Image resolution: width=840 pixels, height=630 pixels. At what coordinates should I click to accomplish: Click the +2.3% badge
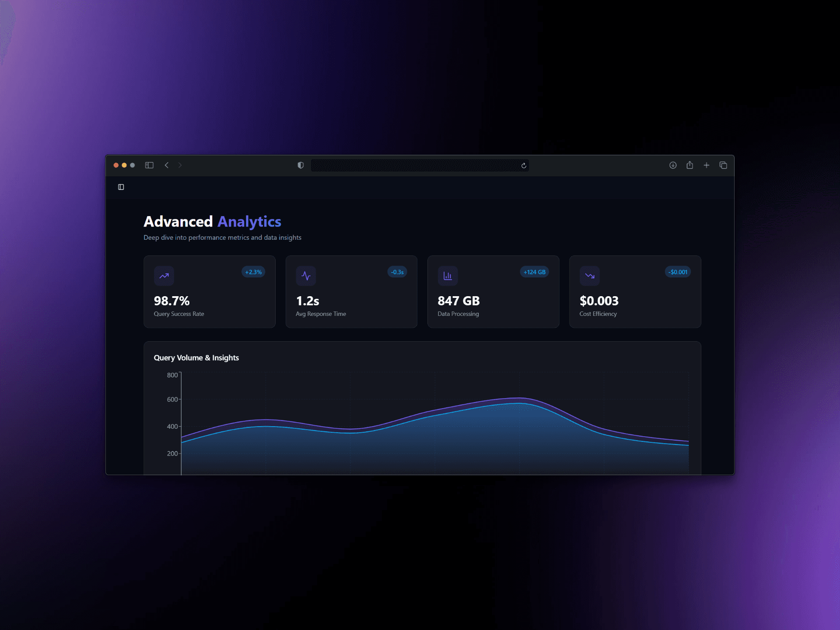[253, 272]
